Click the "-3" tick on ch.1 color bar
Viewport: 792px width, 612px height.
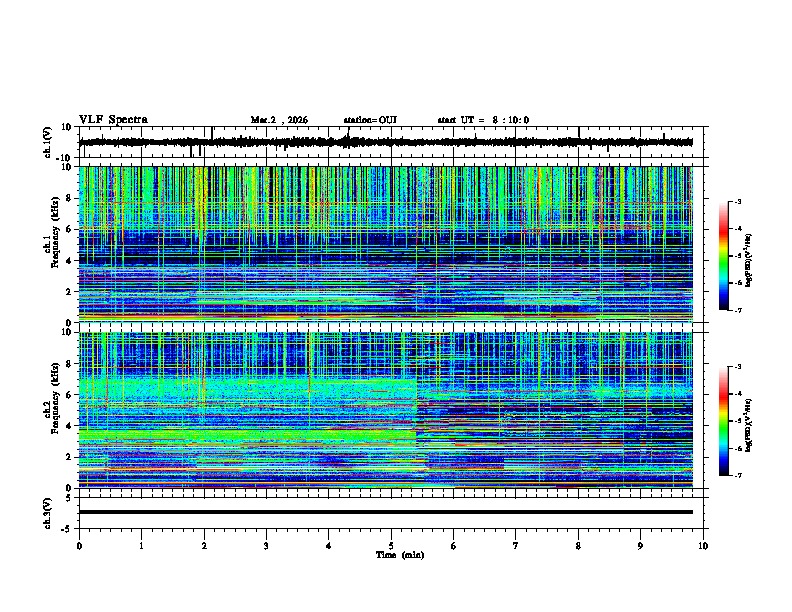(738, 202)
